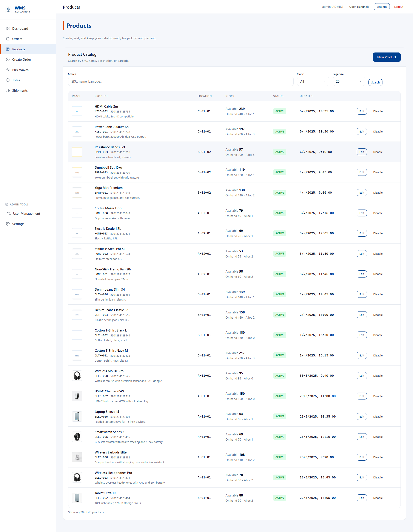Open Totes from the sidebar icon
The height and width of the screenshot is (532, 413).
[8, 80]
